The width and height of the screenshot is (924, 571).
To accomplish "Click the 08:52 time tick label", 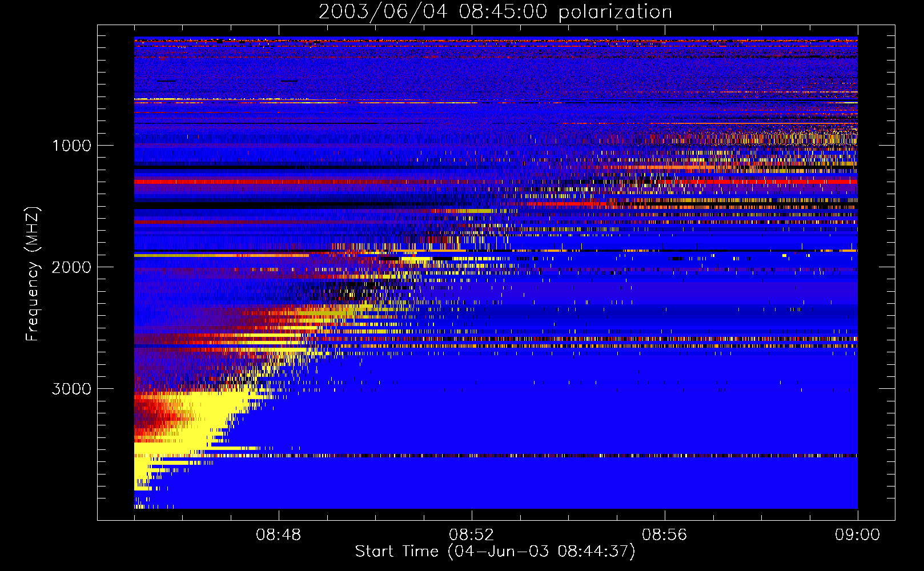I will pyautogui.click(x=472, y=535).
